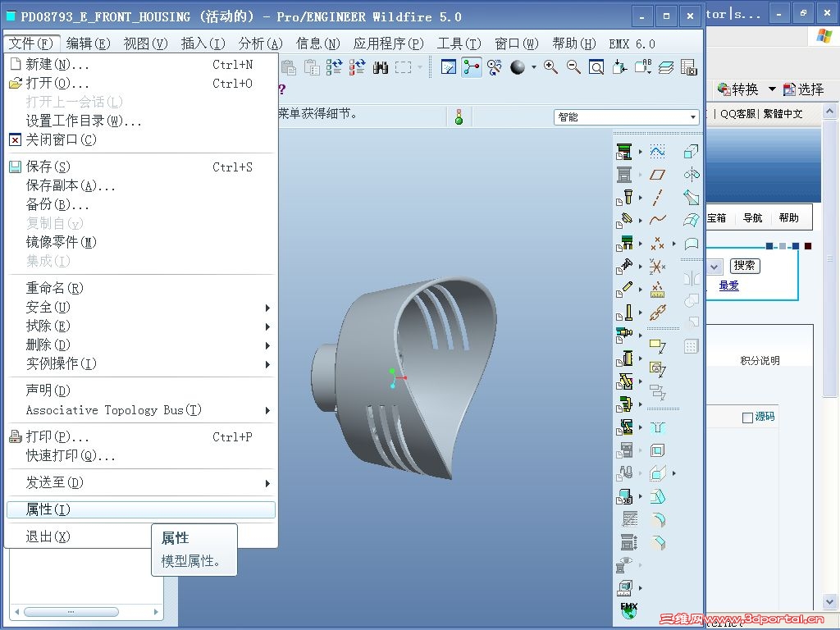Click the zoom in magnifier
840x630 pixels.
[550, 67]
